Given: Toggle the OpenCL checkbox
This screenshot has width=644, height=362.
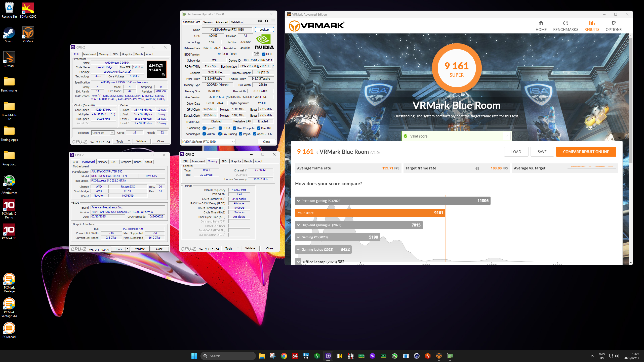Looking at the screenshot, I should tap(204, 128).
